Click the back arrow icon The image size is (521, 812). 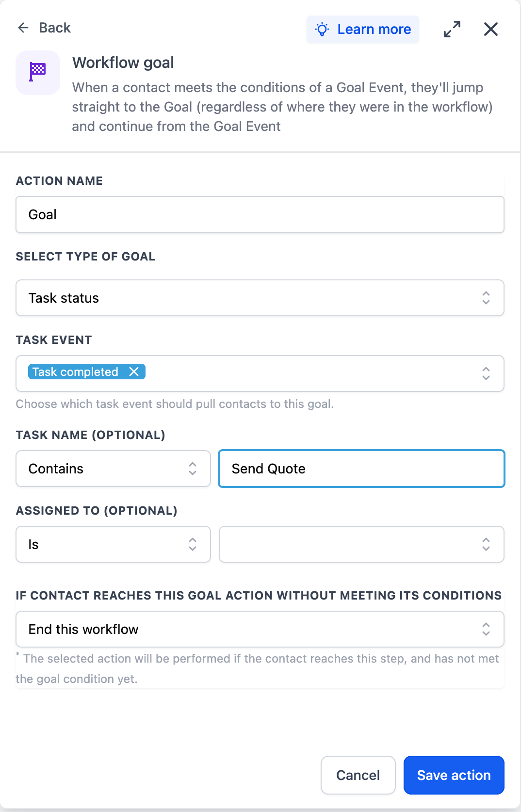(23, 28)
